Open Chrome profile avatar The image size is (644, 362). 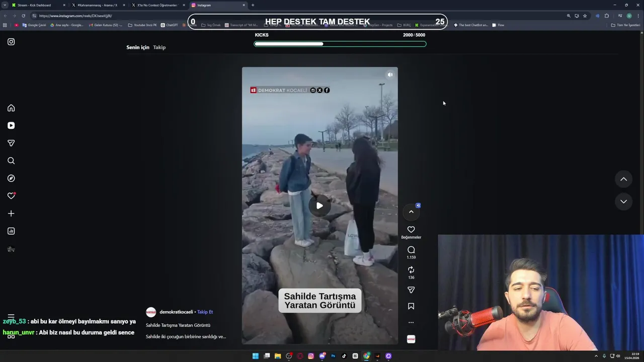point(629,16)
